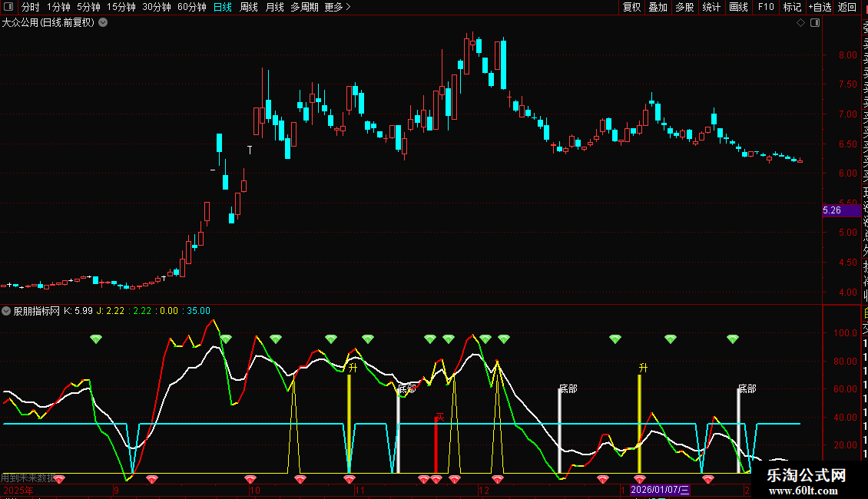This screenshot has height=499, width=868.
Task: Switch to 60分钟 chart period
Action: [191, 7]
